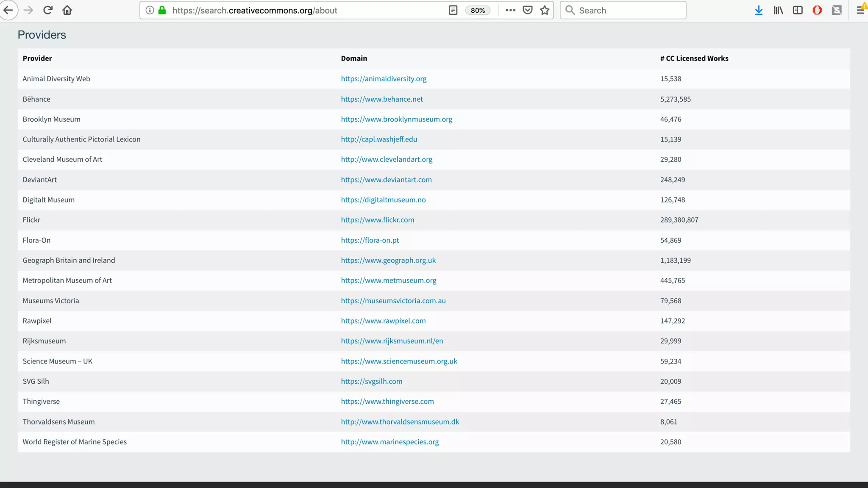Screen dimensions: 868x488
Task: Toggle reader view icon in address bar
Action: pyautogui.click(x=453, y=10)
